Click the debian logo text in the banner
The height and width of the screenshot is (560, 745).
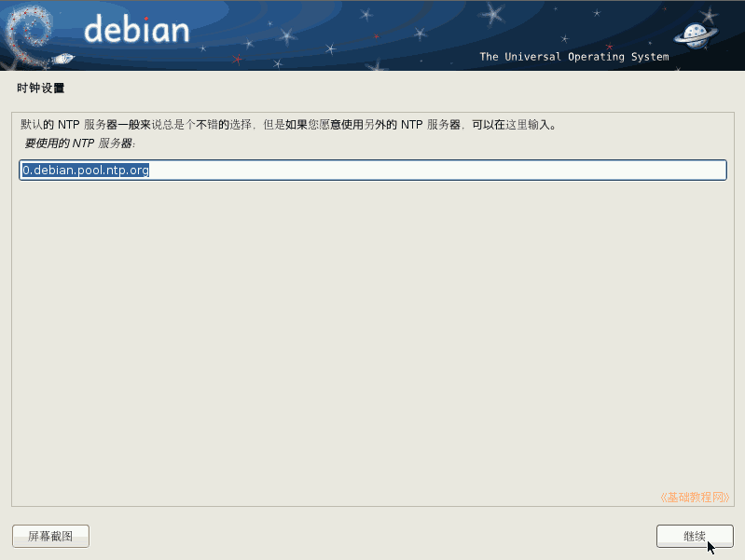click(137, 29)
